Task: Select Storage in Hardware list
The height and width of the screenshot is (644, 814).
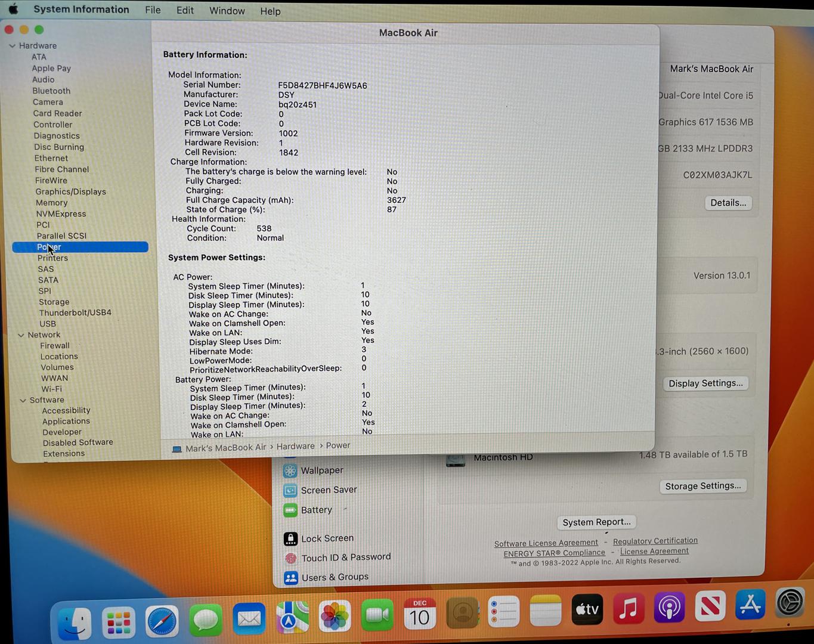Action: (54, 302)
